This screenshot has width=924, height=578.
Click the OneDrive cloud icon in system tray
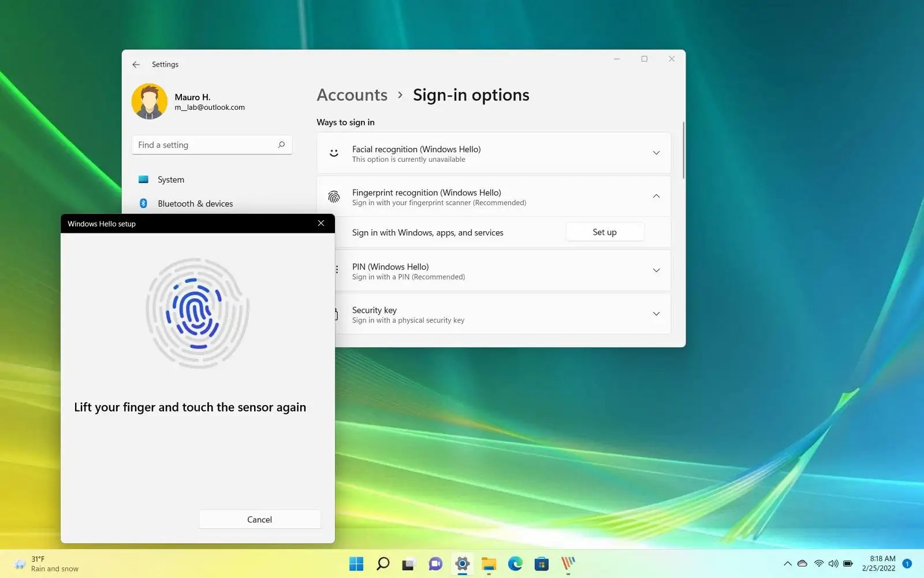pos(803,564)
